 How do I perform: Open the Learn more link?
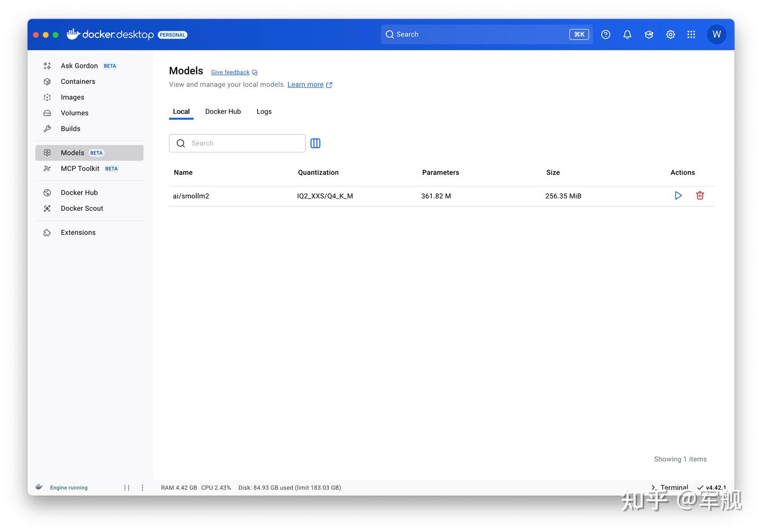305,84
